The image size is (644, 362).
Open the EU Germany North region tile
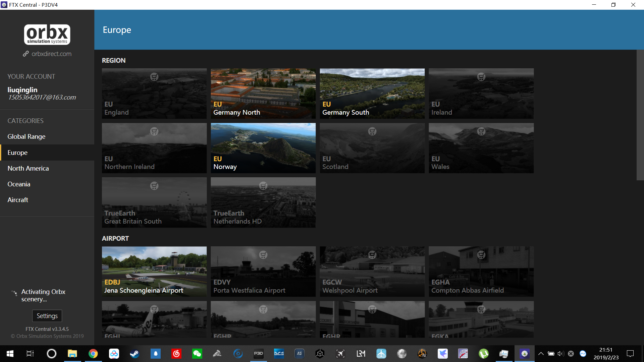click(263, 94)
